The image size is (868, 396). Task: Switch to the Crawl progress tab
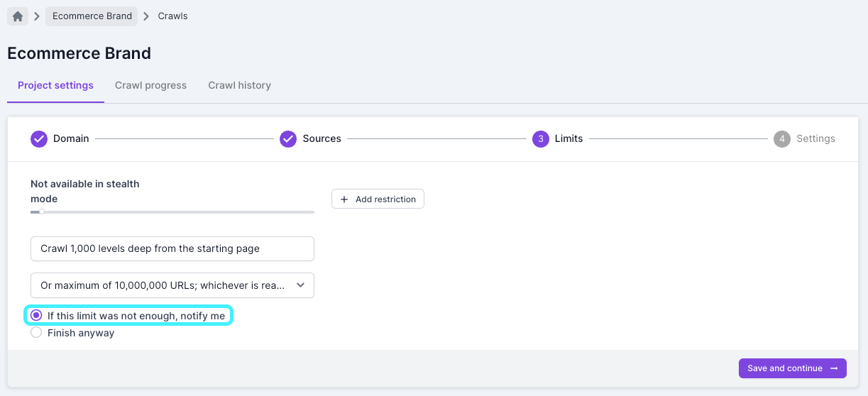point(150,85)
